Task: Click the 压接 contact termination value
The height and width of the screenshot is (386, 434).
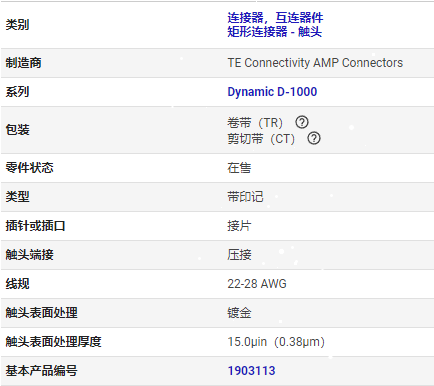Action: 239,255
